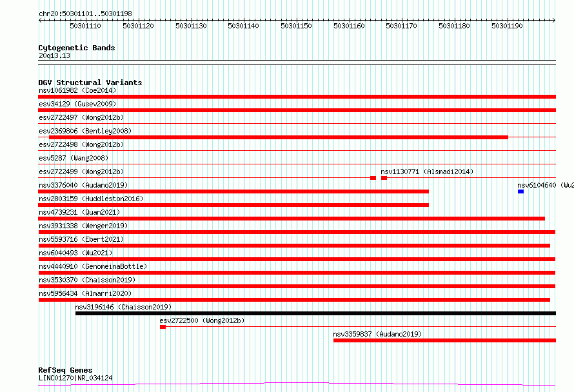
Task: Select esv2722500 (Wong2012b) variant label
Action: (202, 320)
